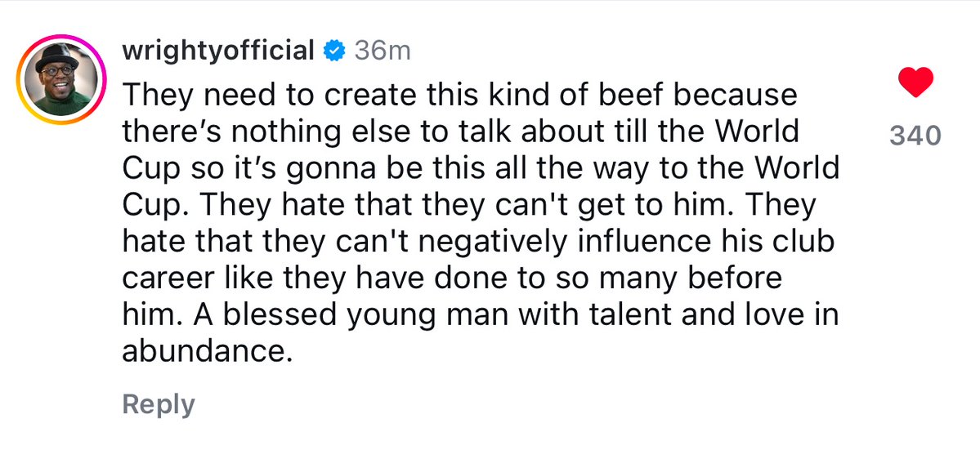The height and width of the screenshot is (450, 980).
Task: Click the Reply button below the comment
Action: (159, 404)
